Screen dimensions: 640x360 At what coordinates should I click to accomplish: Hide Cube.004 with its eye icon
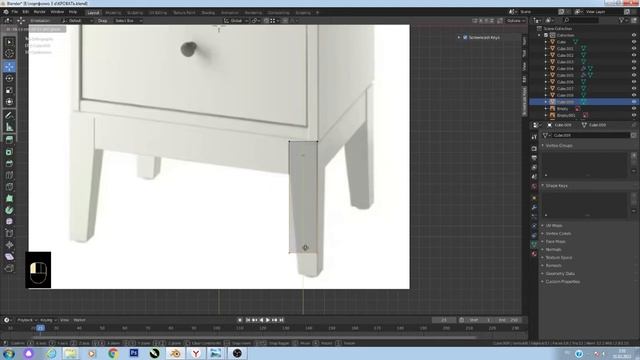coord(634,69)
